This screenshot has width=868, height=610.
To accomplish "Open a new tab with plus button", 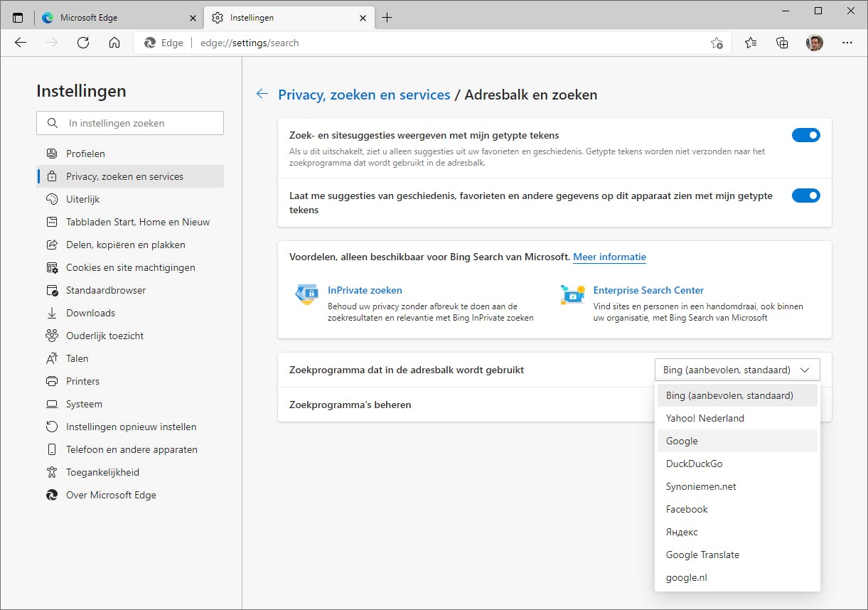I will 387,18.
